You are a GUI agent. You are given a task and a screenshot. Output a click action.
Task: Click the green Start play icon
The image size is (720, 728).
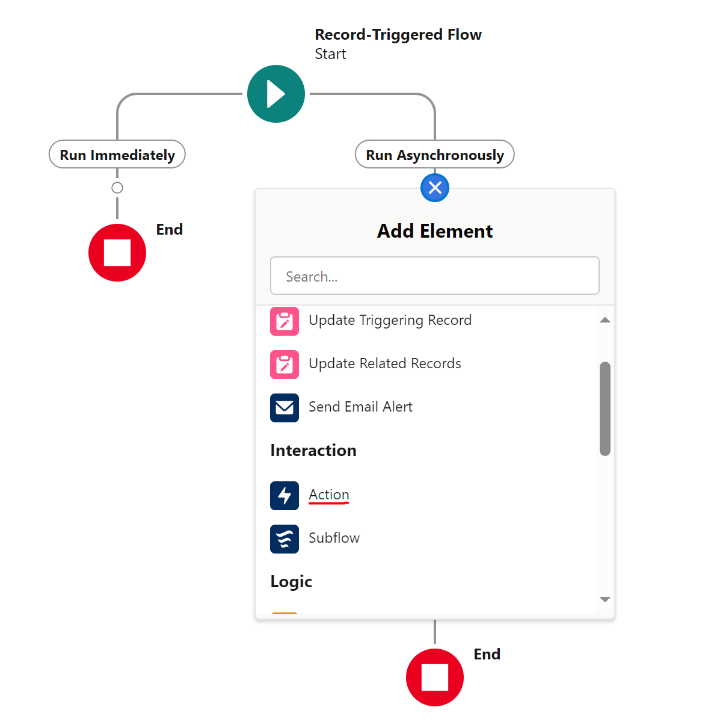click(x=276, y=94)
